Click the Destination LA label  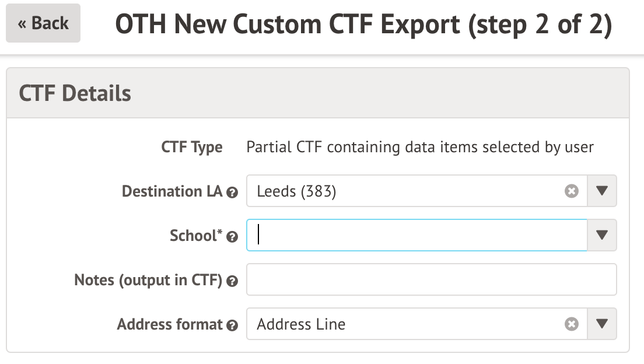(173, 191)
